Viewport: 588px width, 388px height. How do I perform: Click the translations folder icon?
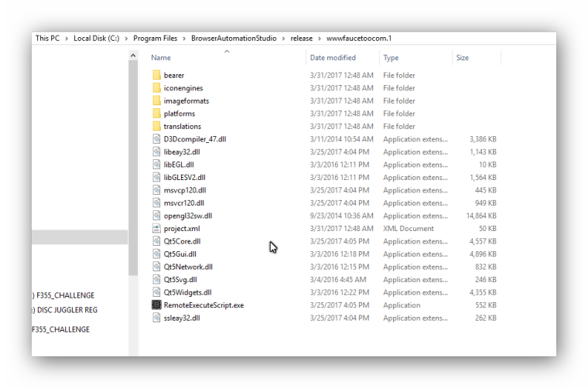(156, 126)
